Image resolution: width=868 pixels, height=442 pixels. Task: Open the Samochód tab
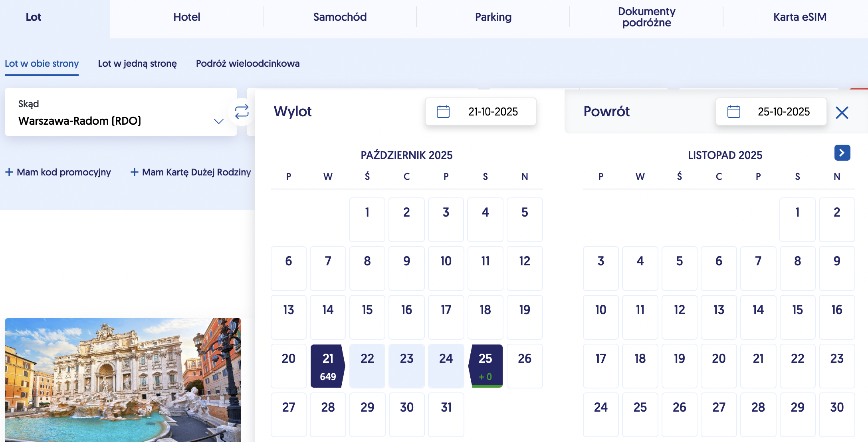(340, 17)
